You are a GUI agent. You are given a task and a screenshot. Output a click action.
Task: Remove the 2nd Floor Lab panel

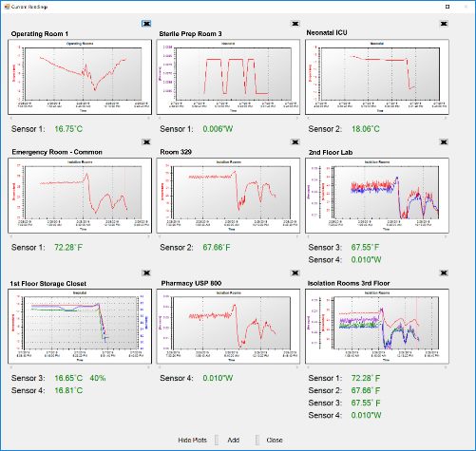point(444,142)
